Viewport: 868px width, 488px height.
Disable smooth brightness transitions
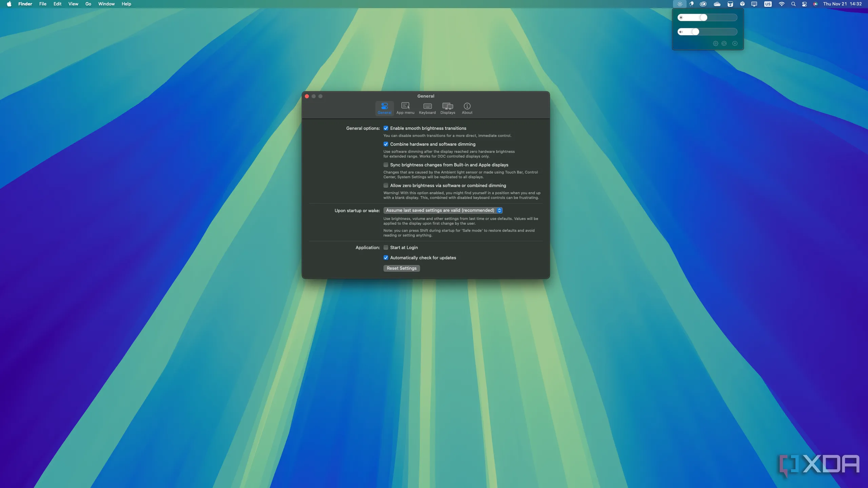pyautogui.click(x=386, y=128)
